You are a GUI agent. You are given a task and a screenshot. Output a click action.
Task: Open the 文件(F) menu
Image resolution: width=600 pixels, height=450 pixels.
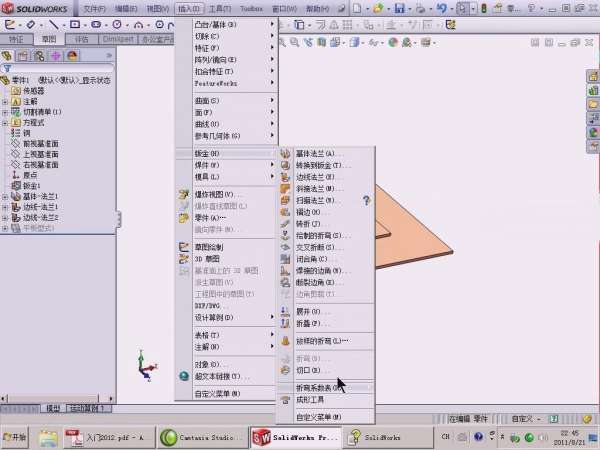coord(95,8)
